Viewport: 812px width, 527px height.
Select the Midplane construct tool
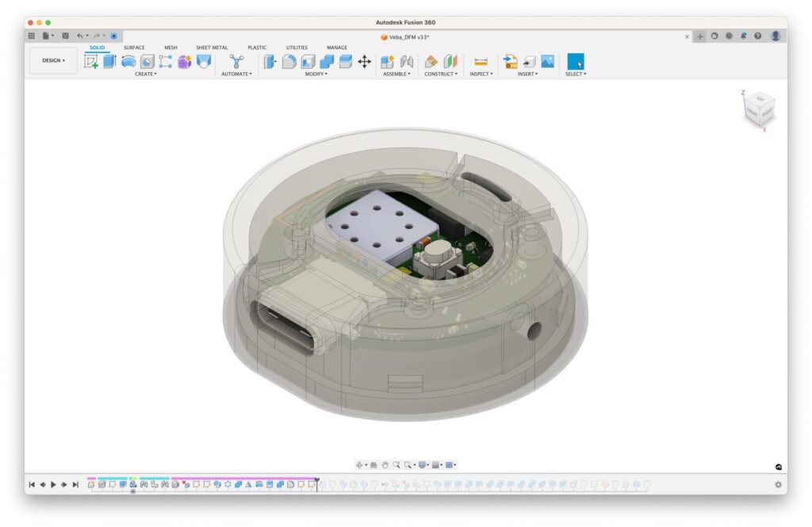(450, 62)
